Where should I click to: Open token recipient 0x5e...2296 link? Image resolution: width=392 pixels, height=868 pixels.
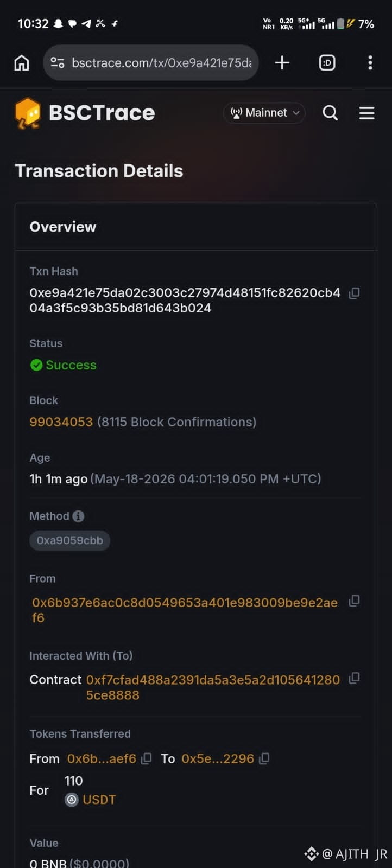[x=218, y=758]
